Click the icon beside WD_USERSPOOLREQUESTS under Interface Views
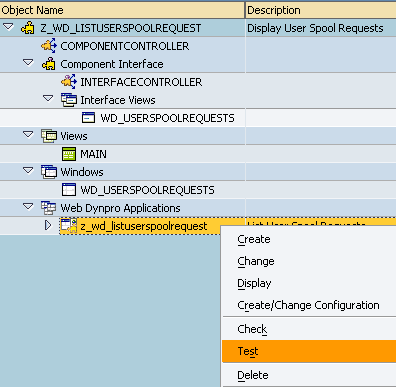 coord(89,118)
